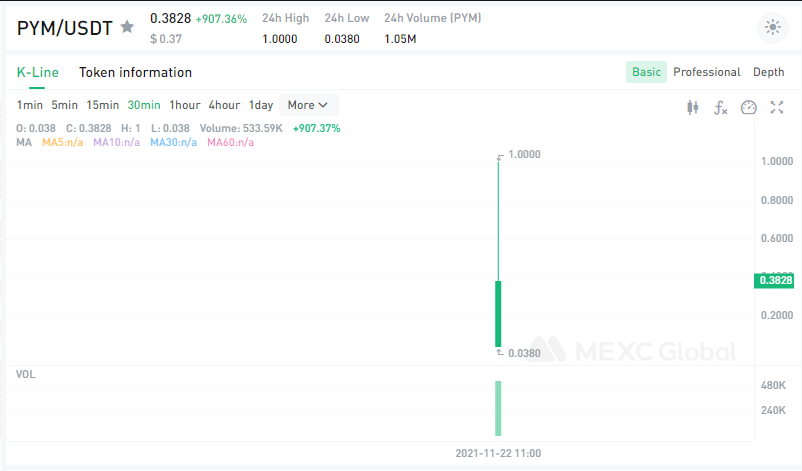The image size is (802, 471).
Task: Set interval to 1day
Action: pos(261,105)
